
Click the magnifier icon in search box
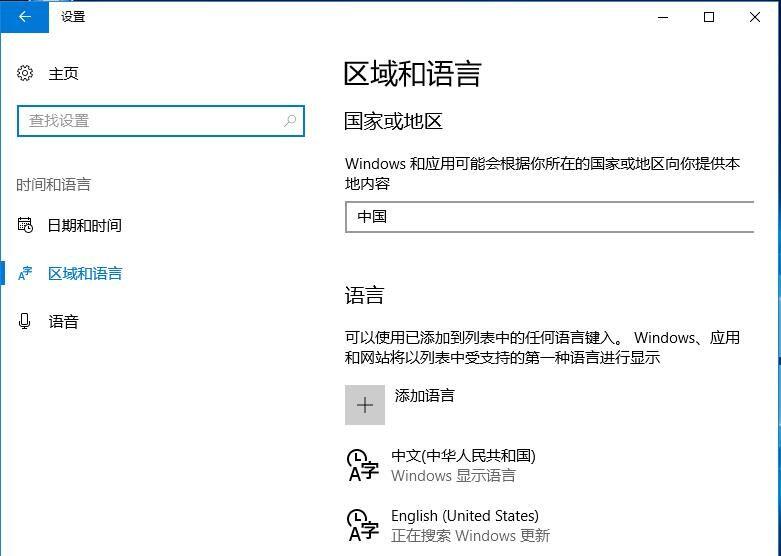pyautogui.click(x=290, y=121)
